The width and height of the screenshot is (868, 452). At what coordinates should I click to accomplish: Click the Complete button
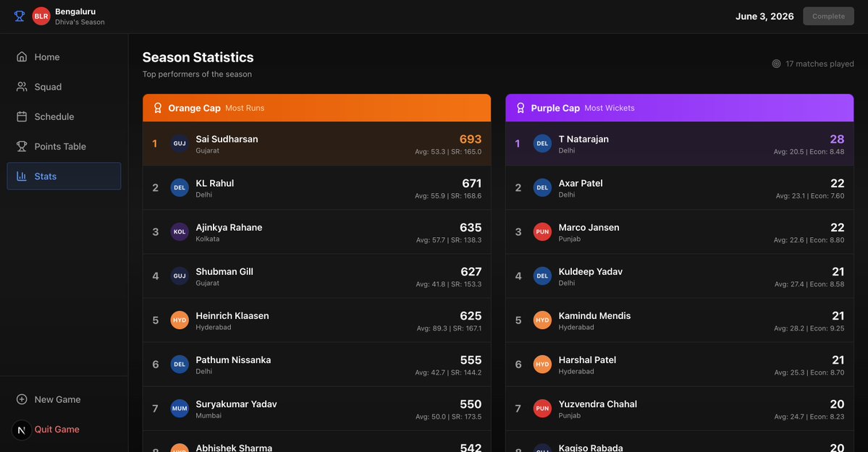[828, 16]
